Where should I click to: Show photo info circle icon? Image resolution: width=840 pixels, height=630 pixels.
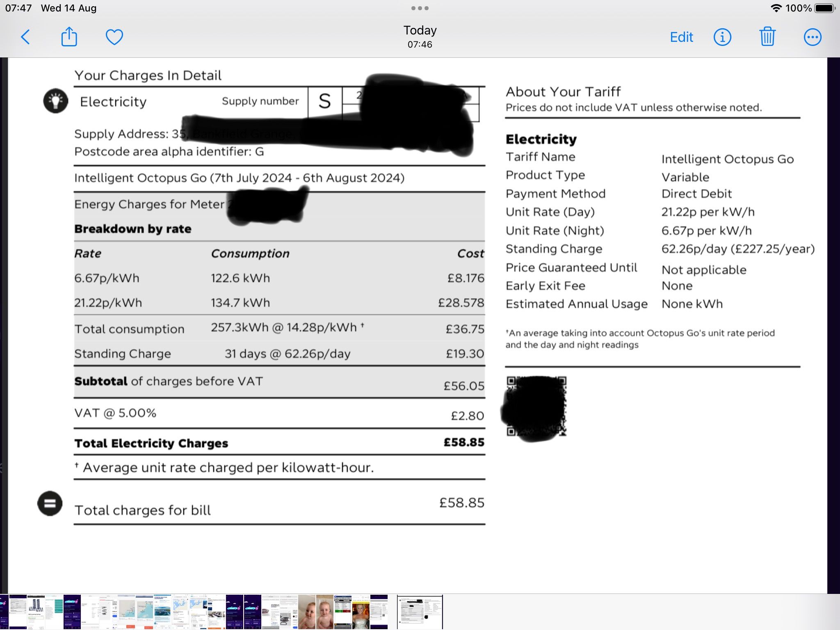[x=722, y=37]
